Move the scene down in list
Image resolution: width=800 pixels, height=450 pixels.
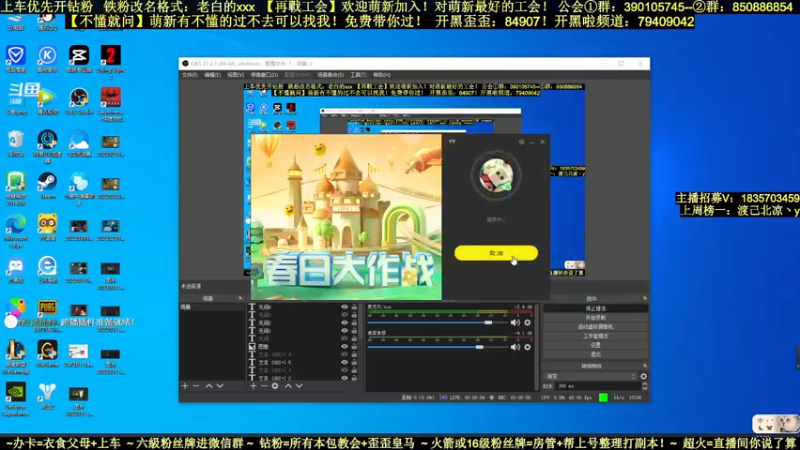point(220,386)
